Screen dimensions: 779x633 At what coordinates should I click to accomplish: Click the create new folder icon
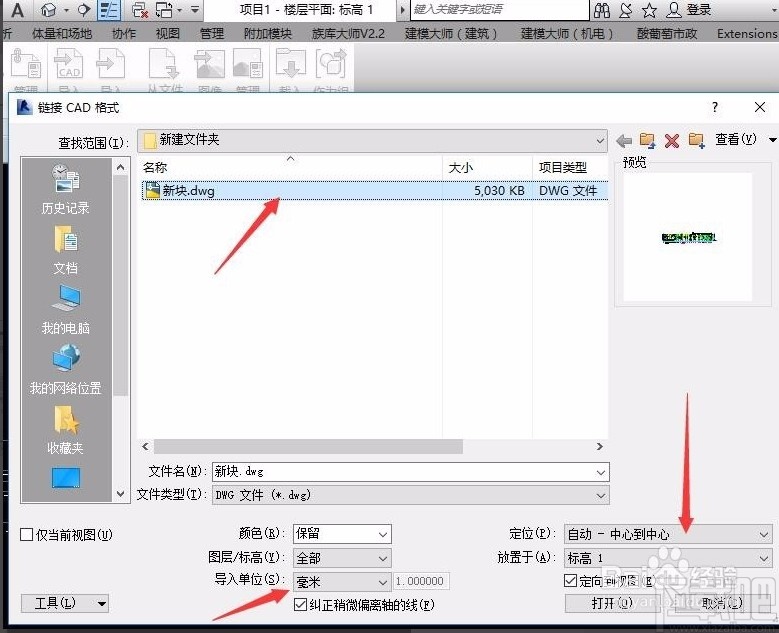tap(696, 141)
